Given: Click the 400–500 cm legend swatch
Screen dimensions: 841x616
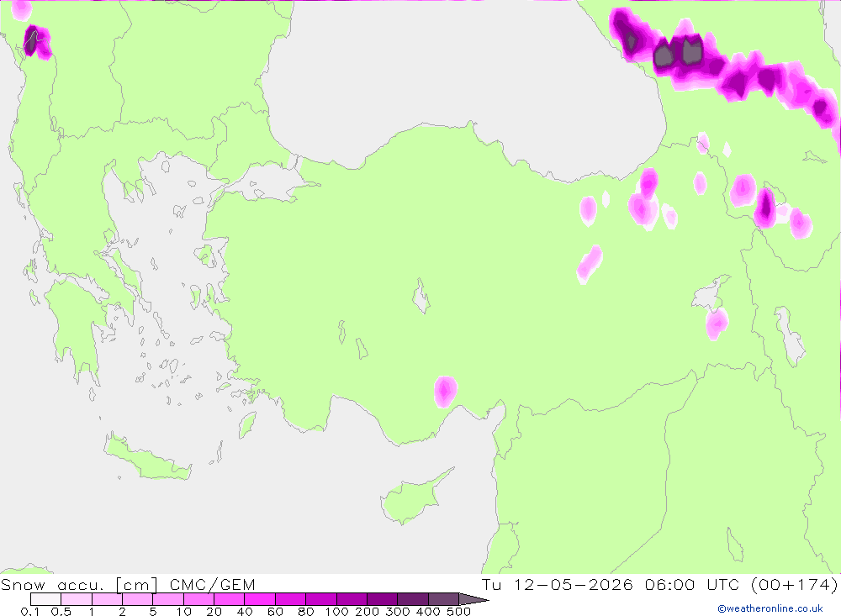Looking at the screenshot, I should [x=443, y=599].
